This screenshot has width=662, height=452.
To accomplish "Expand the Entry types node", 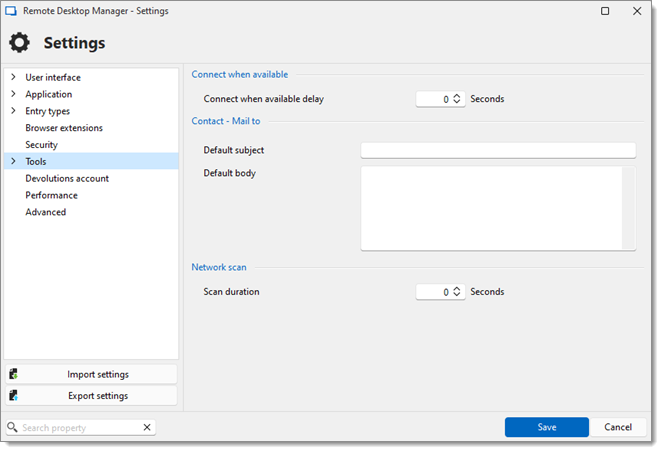I will tap(13, 111).
